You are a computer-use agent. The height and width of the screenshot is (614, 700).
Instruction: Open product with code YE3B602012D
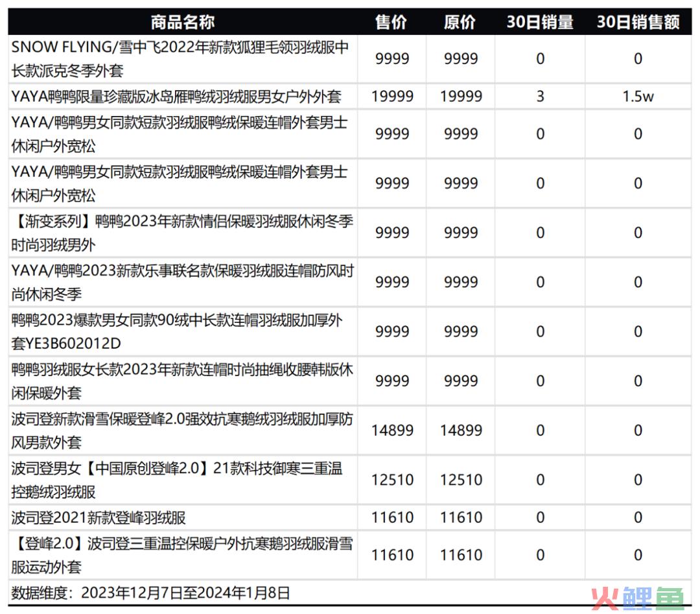176,331
